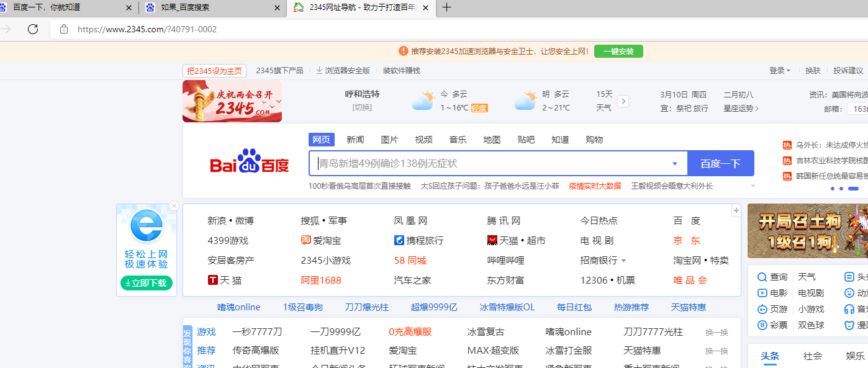Image resolution: width=868 pixels, height=368 pixels.
Task: Click 一键安装 green button
Action: pyautogui.click(x=618, y=51)
